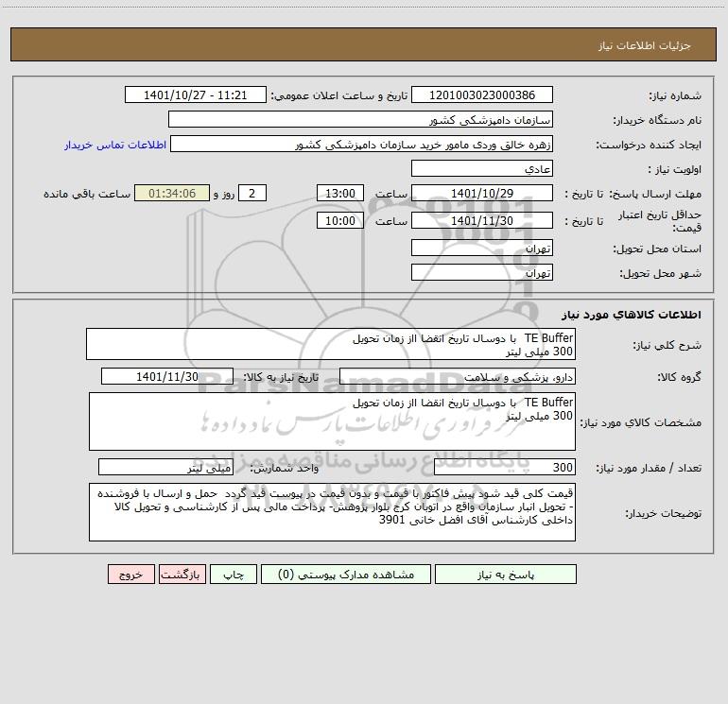Click the جزئیات اطلاعات نیاز header title
The width and height of the screenshot is (728, 704).
point(645,45)
